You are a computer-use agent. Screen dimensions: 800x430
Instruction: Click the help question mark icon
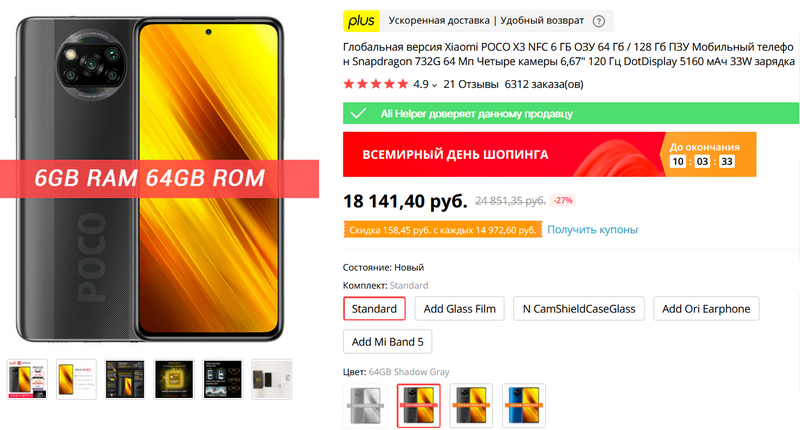598,21
